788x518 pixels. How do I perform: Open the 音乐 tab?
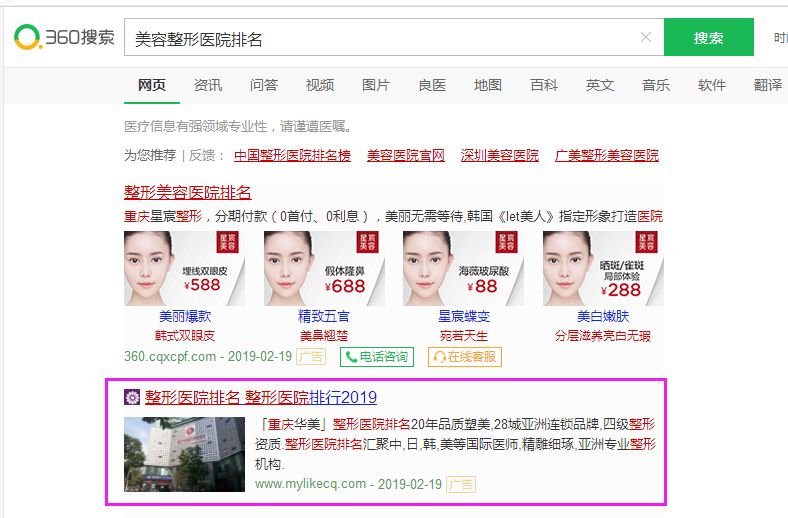click(x=656, y=85)
